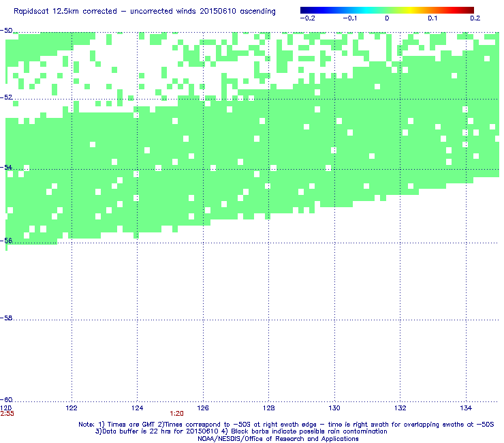Click the -0.1 color scale label

coord(349,18)
